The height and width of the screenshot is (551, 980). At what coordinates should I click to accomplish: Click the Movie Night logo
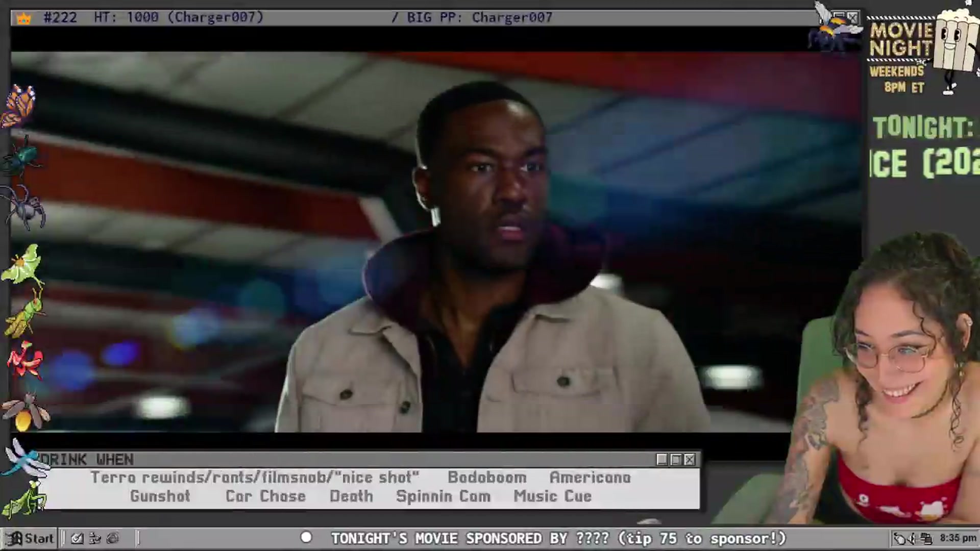[x=901, y=39]
